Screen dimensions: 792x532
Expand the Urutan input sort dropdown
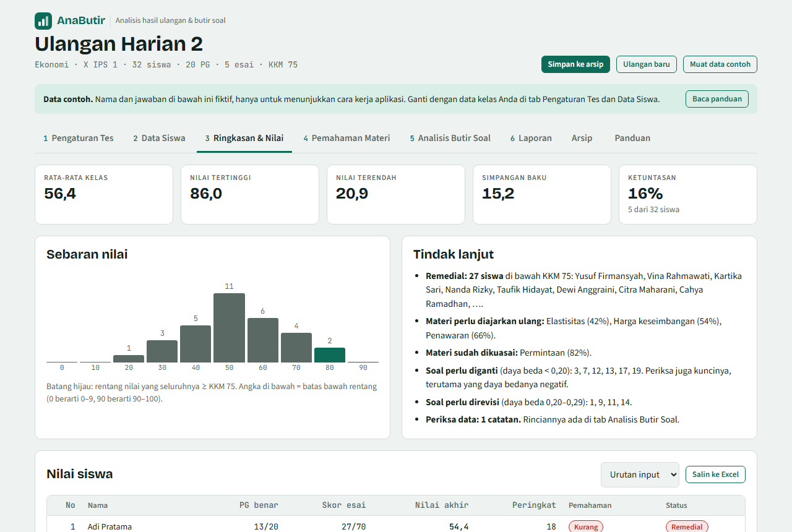pyautogui.click(x=640, y=474)
